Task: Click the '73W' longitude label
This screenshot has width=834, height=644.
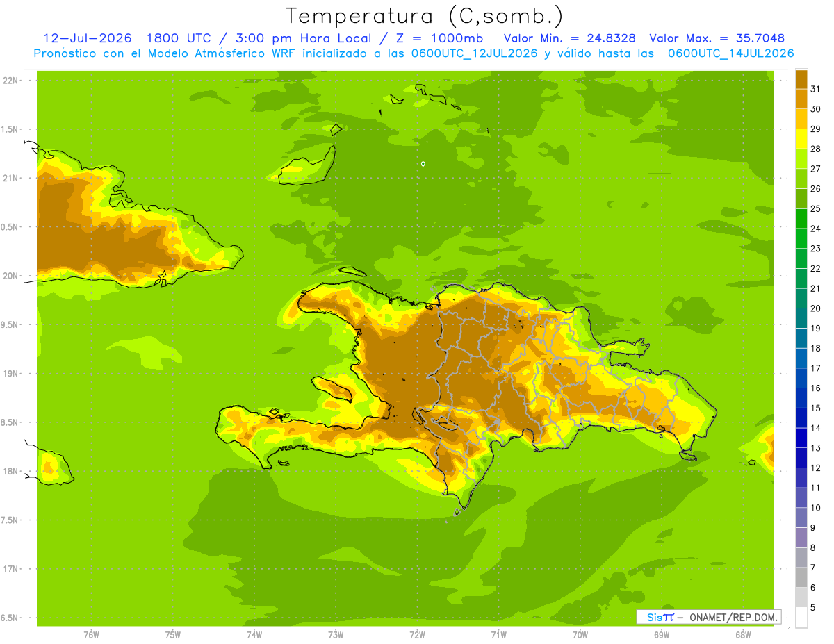Action: point(336,634)
